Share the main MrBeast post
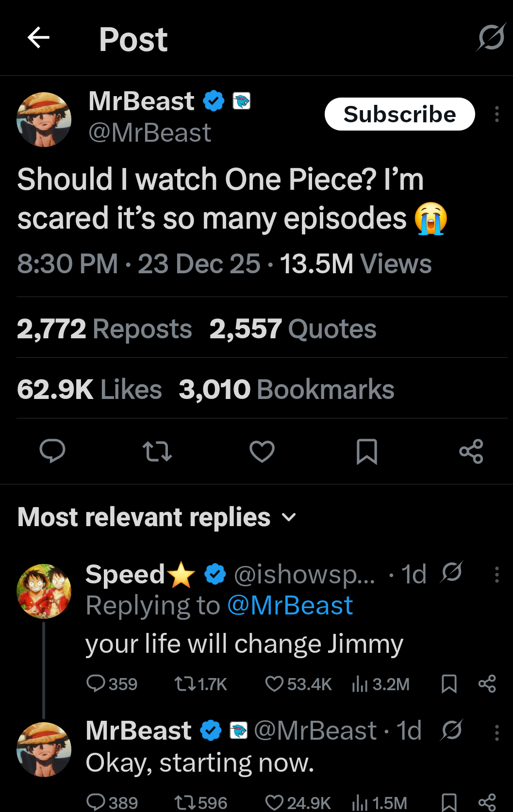 click(471, 451)
